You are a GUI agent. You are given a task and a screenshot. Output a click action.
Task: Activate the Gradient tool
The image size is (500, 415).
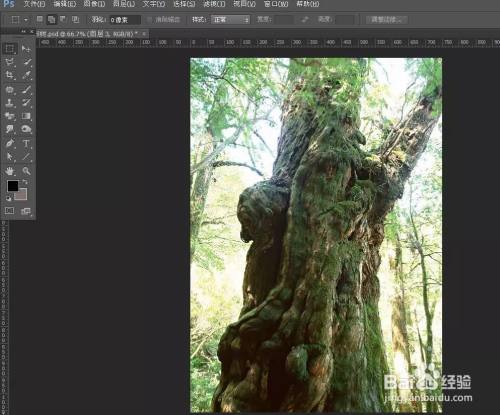point(26,116)
